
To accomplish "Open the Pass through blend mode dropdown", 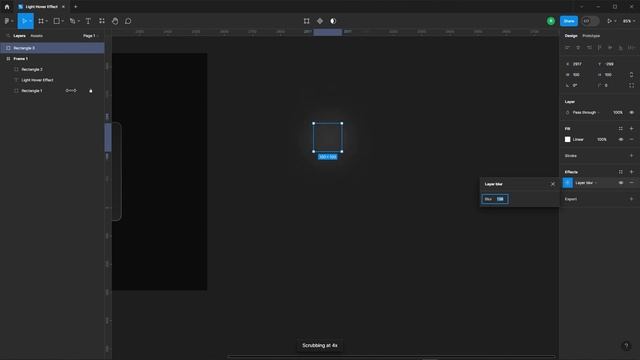I will pyautogui.click(x=586, y=112).
